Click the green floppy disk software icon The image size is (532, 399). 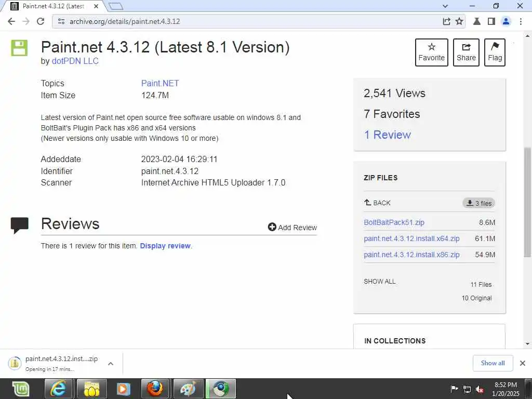tap(19, 48)
